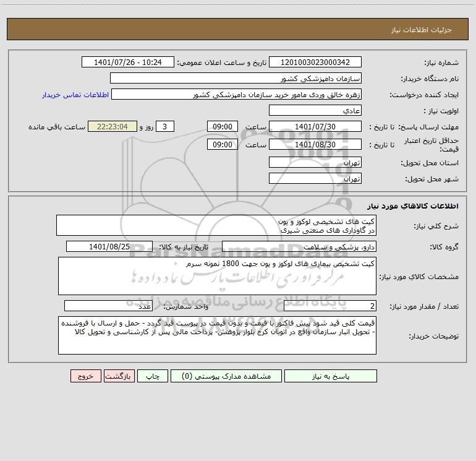Click the label شهر محل تحویل
Screen dimensions: 476x461
pos(431,179)
